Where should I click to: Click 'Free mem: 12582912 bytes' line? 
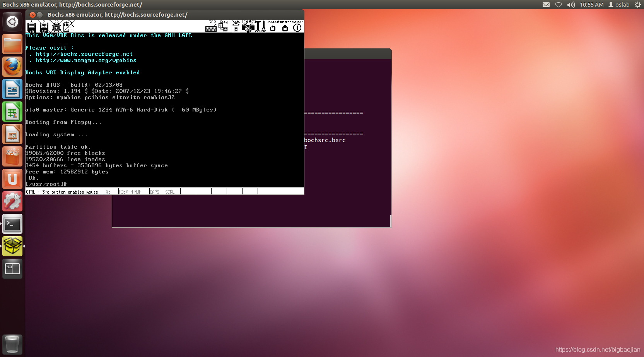[67, 172]
